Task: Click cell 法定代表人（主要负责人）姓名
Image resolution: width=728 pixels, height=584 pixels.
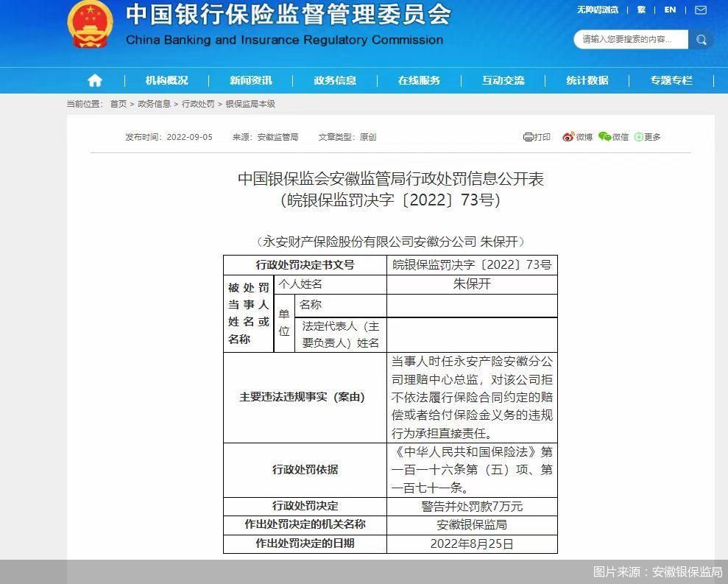Action: (340, 334)
